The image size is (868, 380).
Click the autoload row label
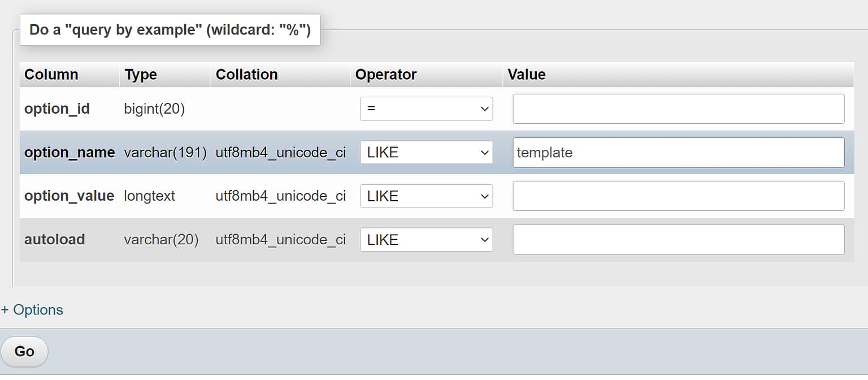(x=55, y=240)
